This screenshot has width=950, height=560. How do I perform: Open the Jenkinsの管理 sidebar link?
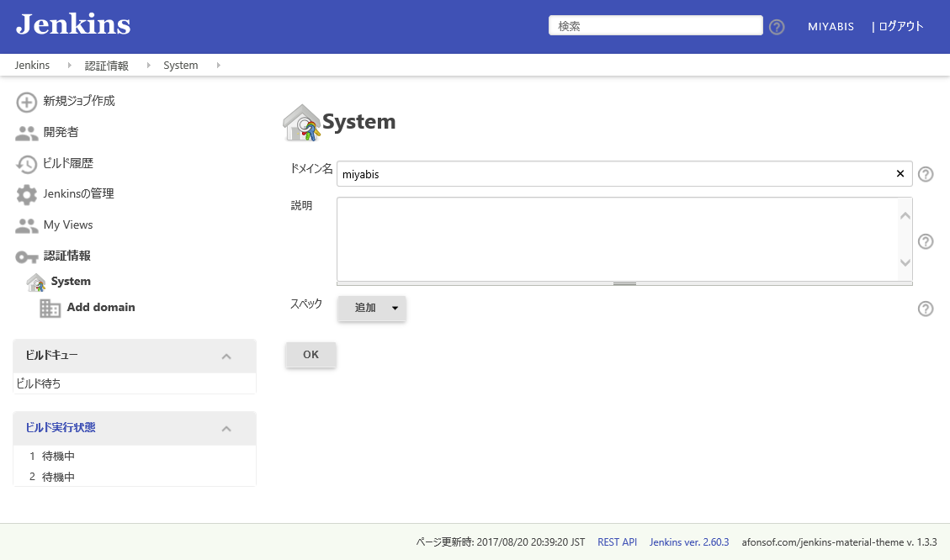pyautogui.click(x=79, y=193)
